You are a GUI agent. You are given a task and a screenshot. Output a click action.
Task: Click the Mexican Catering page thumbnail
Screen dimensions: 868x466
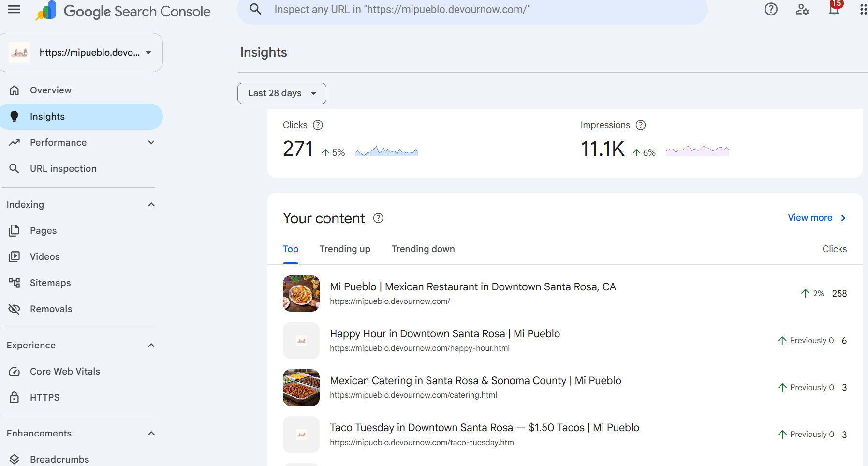[x=301, y=388]
